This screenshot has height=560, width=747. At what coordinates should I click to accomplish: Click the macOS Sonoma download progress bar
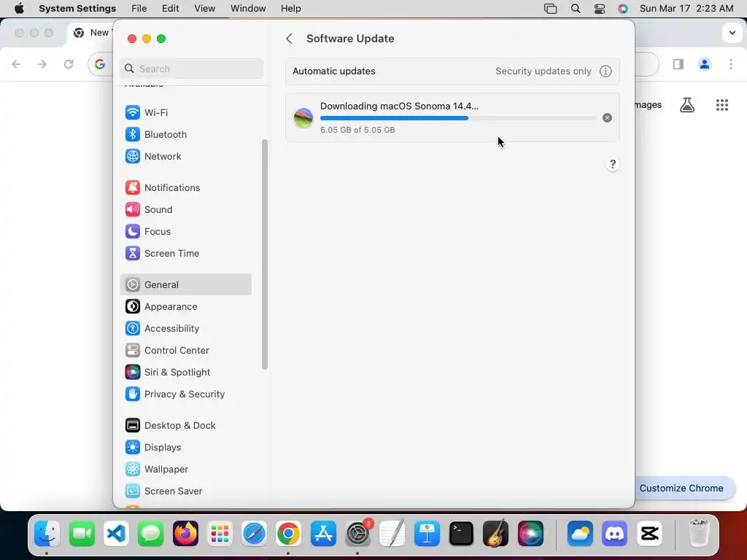458,118
